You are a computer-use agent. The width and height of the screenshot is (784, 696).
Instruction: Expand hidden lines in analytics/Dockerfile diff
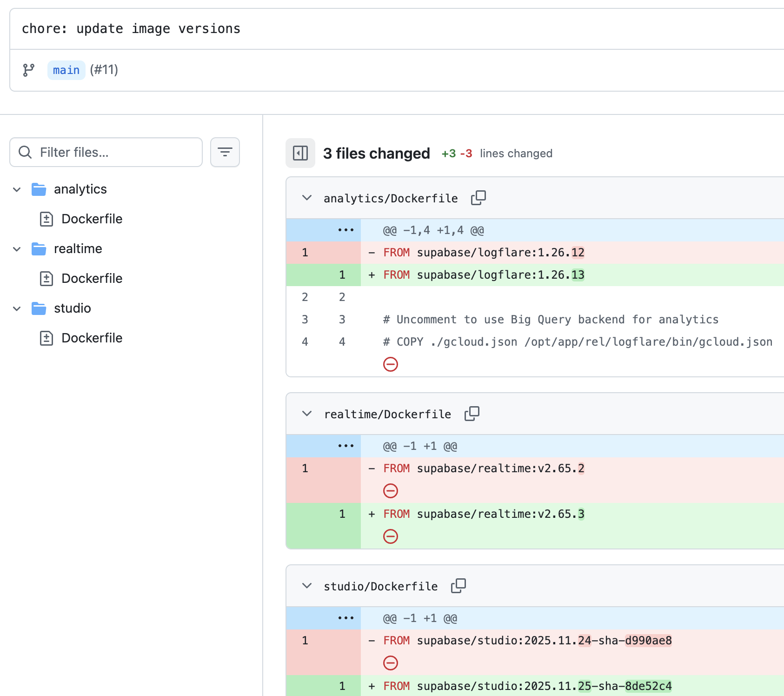[x=345, y=230]
